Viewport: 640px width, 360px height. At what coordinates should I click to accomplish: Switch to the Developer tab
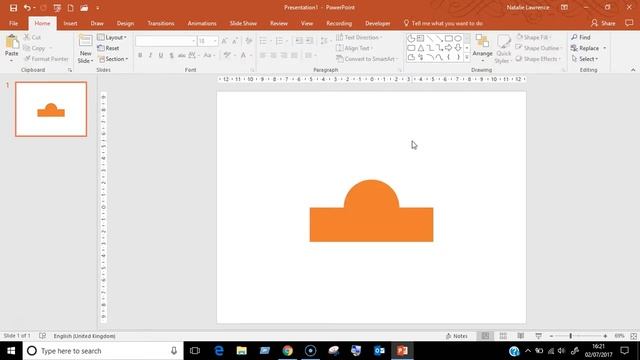tap(378, 23)
